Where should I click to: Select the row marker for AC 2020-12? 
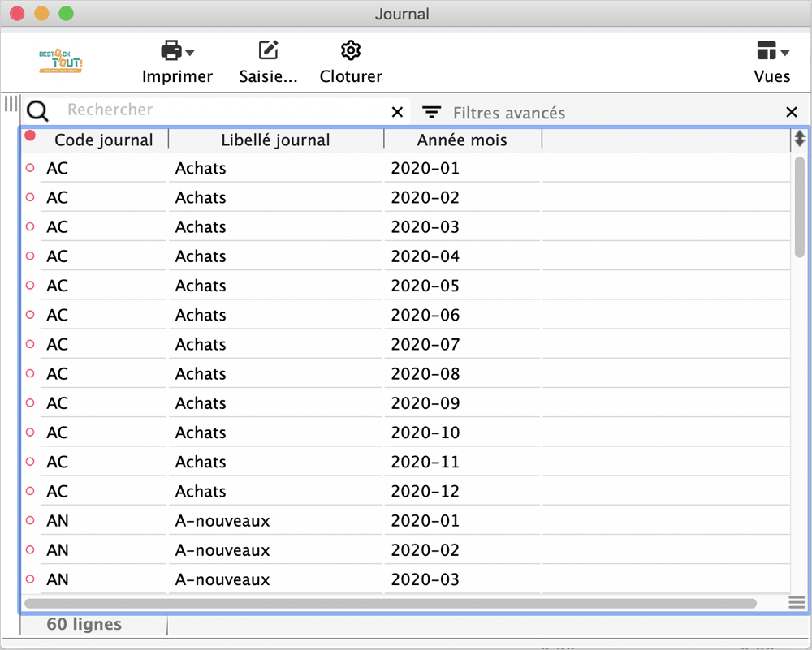click(30, 491)
